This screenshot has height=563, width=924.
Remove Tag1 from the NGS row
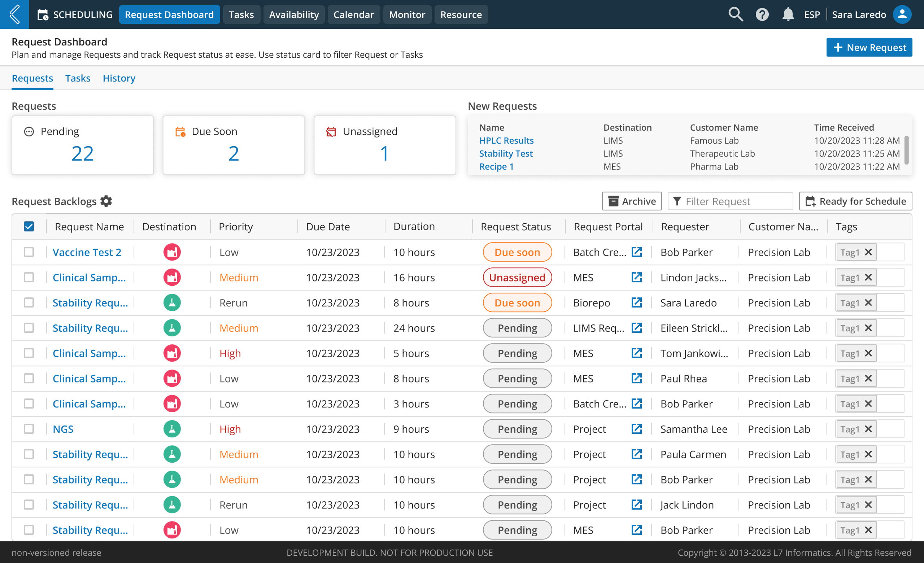[x=868, y=429]
